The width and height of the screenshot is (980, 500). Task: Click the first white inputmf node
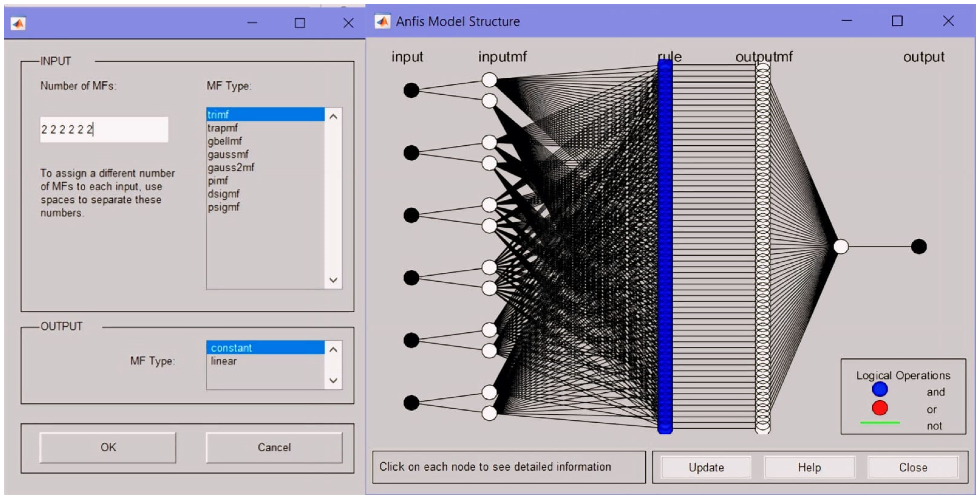(x=489, y=80)
